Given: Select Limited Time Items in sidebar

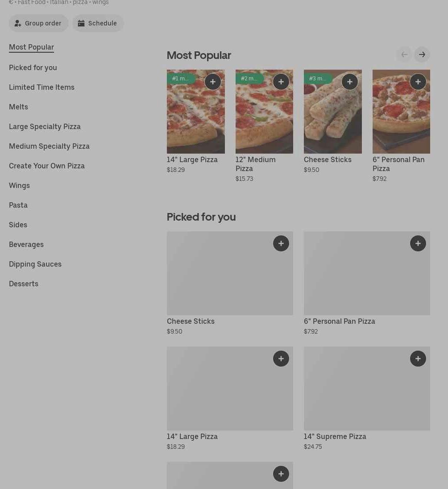Looking at the screenshot, I should 41,87.
